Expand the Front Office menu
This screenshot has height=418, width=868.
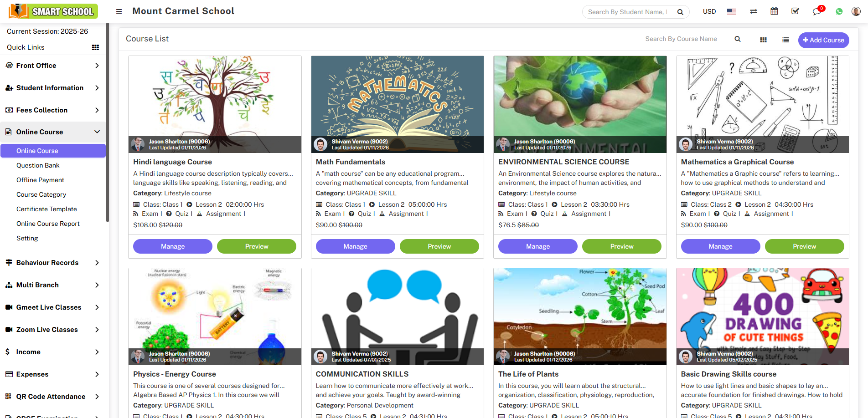click(53, 66)
